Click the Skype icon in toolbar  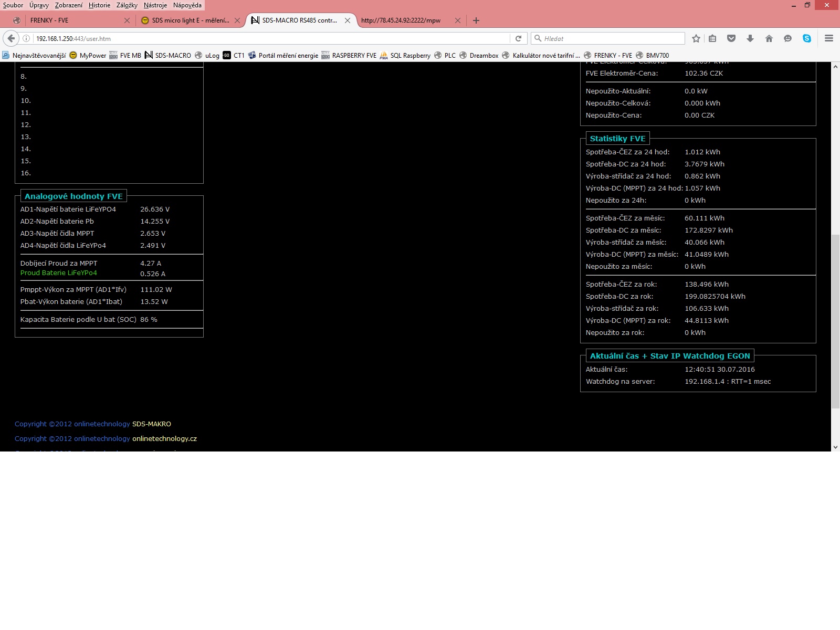click(x=807, y=38)
